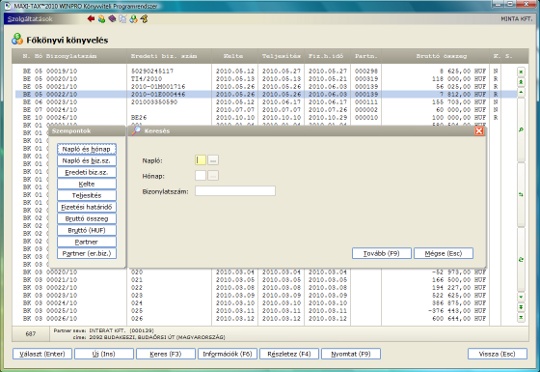Click the red back arrow toolbar icon
The height and width of the screenshot is (372, 540).
click(x=91, y=19)
